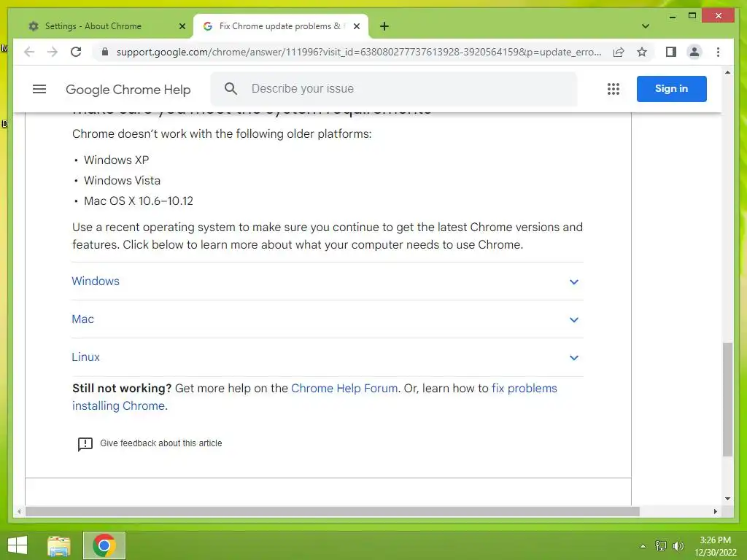Open the Chrome side panel
Viewport: 747px width, 560px height.
click(671, 52)
